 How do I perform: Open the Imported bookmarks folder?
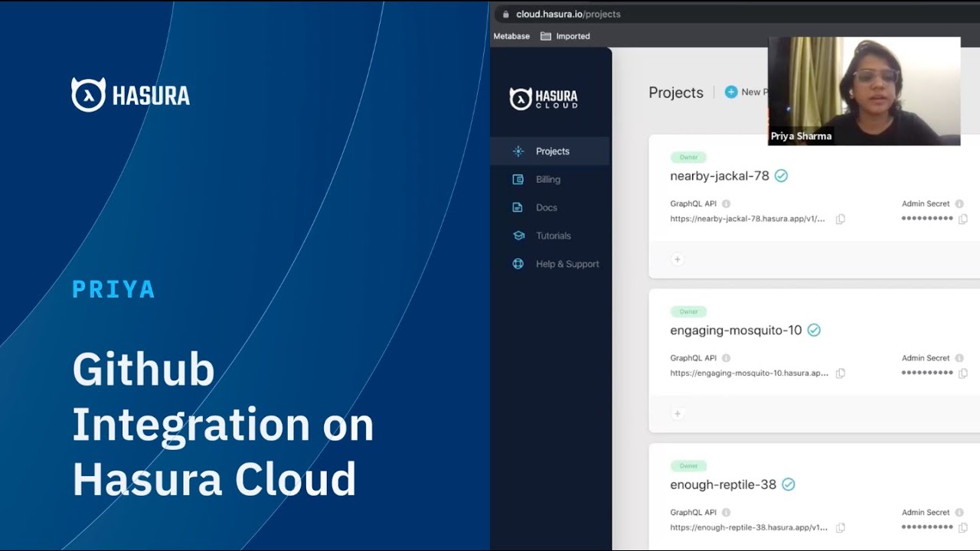[565, 36]
